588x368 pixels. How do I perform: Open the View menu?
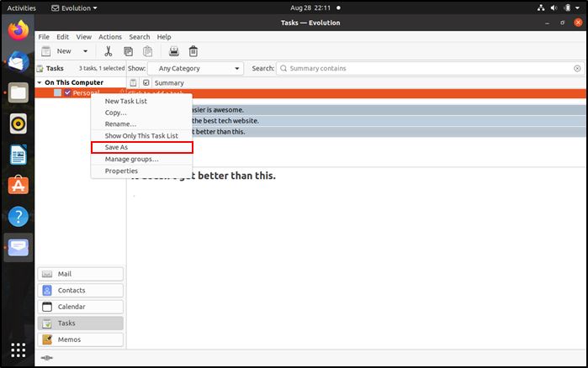point(84,37)
